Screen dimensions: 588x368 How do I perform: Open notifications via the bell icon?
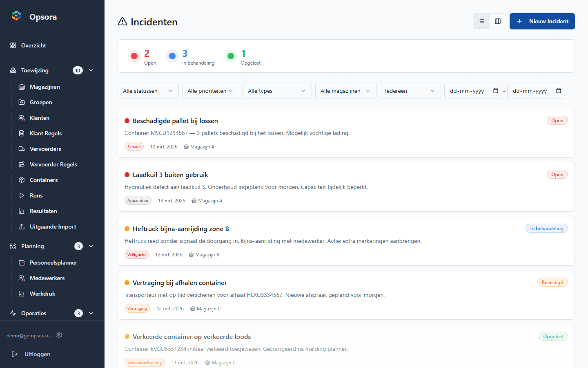point(73,335)
